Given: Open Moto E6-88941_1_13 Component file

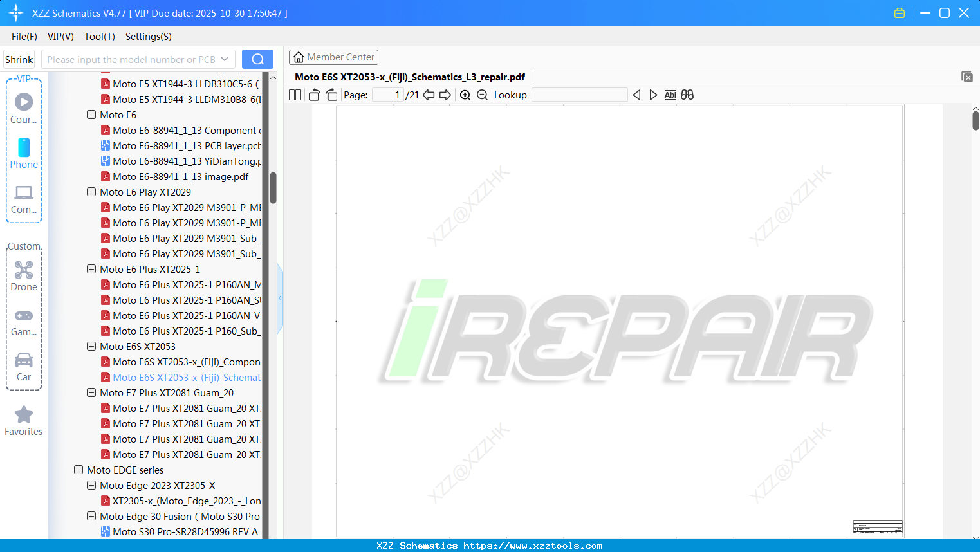Looking at the screenshot, I should tap(181, 131).
